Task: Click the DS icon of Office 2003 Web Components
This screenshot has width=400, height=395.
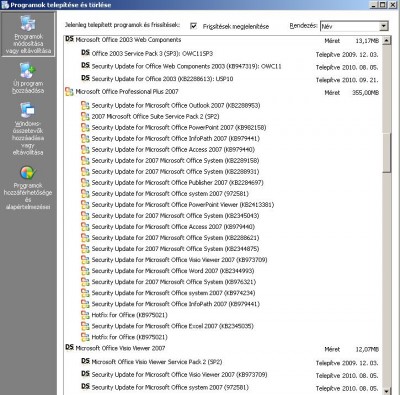Action: pos(69,39)
